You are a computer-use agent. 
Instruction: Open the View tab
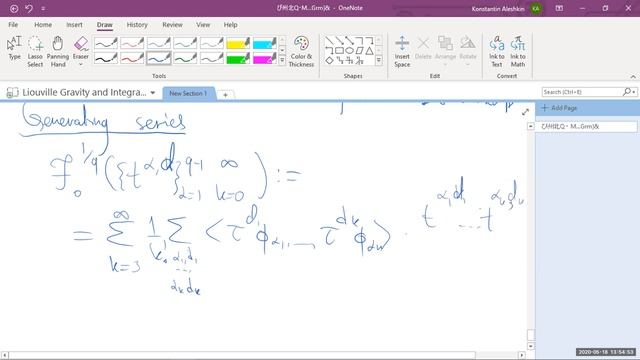pyautogui.click(x=203, y=24)
